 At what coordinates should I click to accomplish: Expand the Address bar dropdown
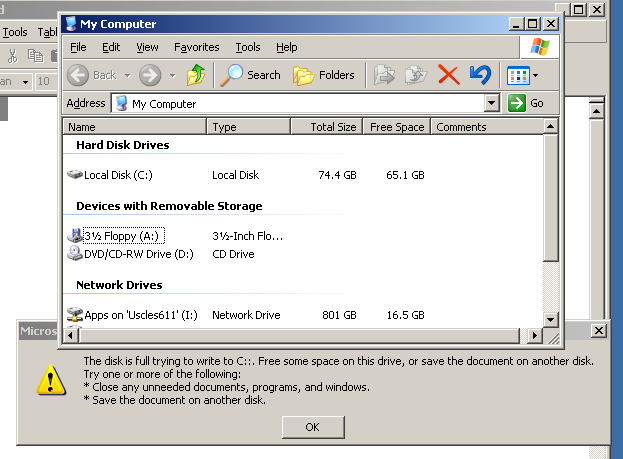[x=491, y=103]
